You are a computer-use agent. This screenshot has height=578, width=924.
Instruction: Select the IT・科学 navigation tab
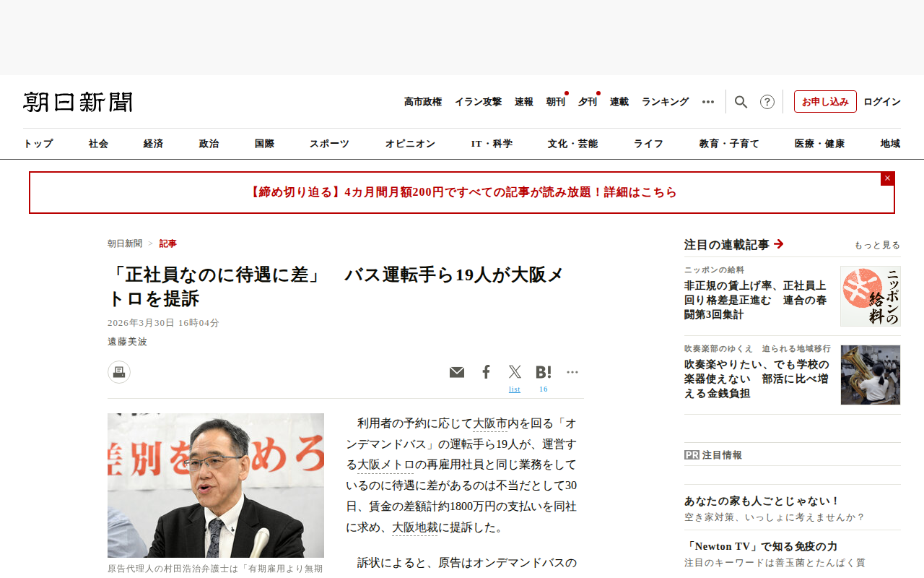click(x=492, y=144)
